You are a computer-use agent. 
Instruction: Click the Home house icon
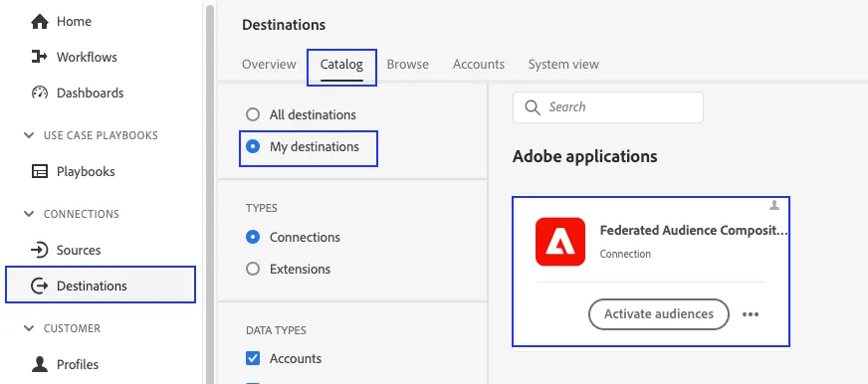pos(39,22)
